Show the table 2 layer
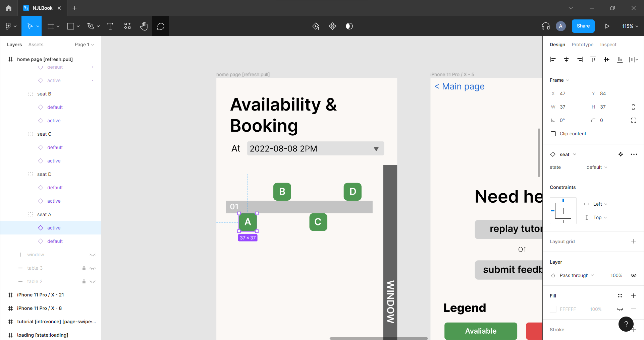The height and width of the screenshot is (340, 644). coord(93,282)
